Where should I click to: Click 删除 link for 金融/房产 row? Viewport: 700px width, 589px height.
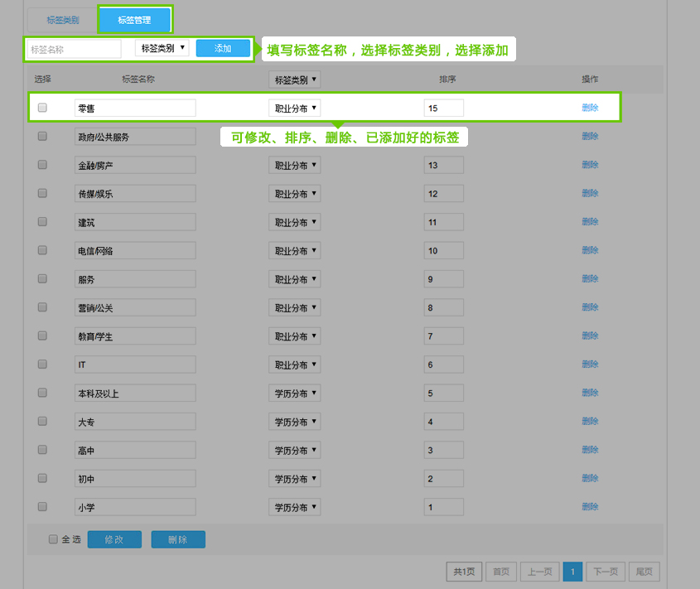click(590, 165)
